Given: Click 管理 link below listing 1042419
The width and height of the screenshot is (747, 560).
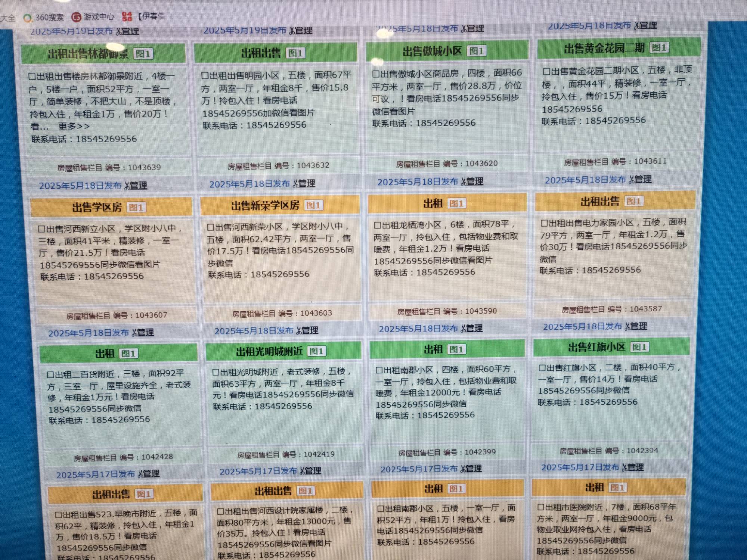Looking at the screenshot, I should click(310, 471).
